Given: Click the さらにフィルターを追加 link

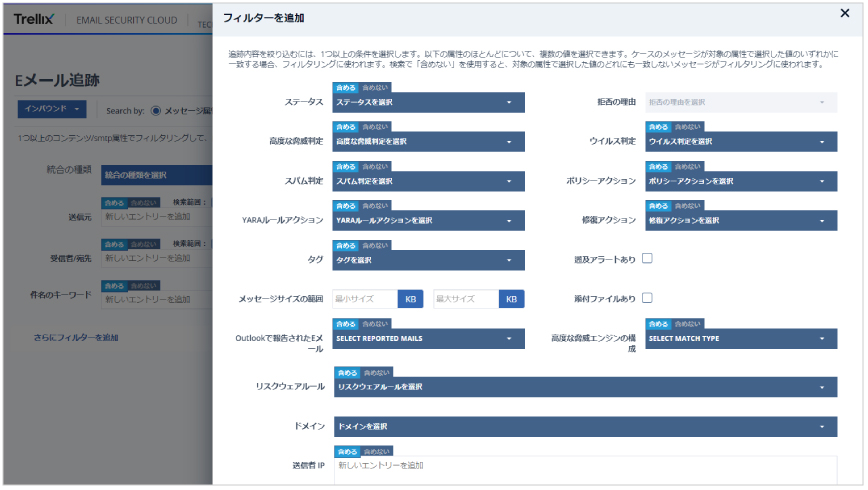Looking at the screenshot, I should coord(76,337).
